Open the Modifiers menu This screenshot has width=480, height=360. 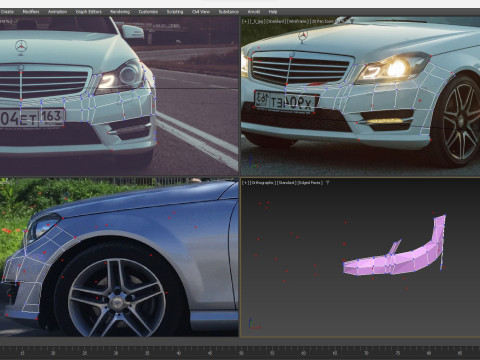pyautogui.click(x=31, y=12)
